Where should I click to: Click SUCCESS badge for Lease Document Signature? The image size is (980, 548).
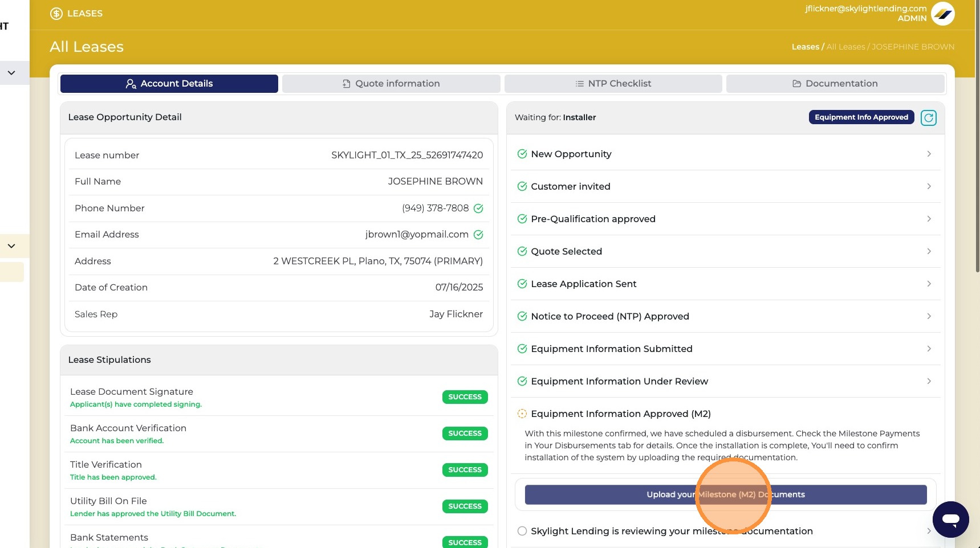(x=465, y=397)
